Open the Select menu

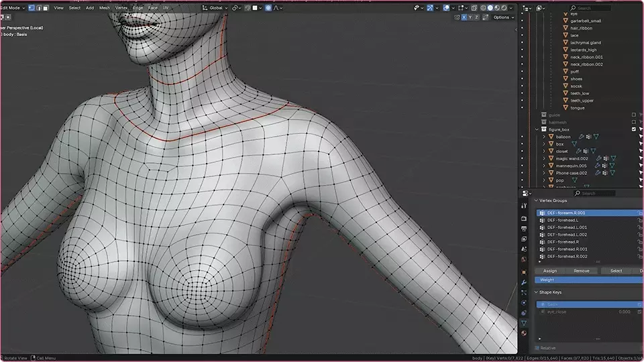74,8
